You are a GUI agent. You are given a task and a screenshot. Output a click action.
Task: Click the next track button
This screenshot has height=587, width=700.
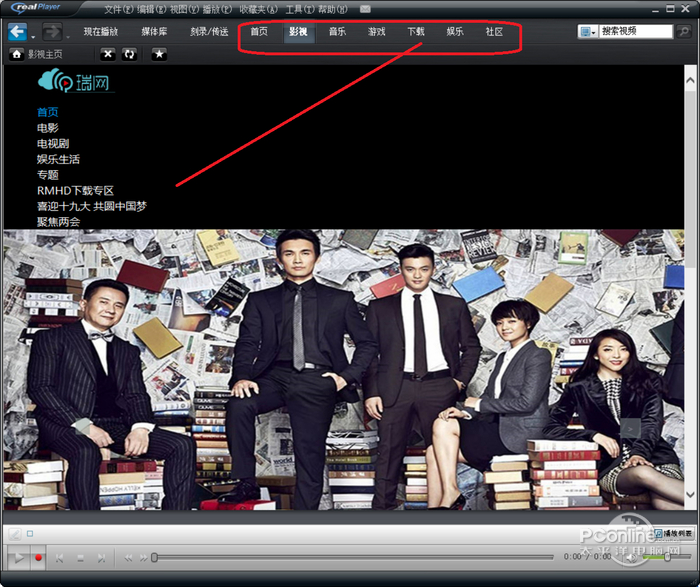click(102, 558)
